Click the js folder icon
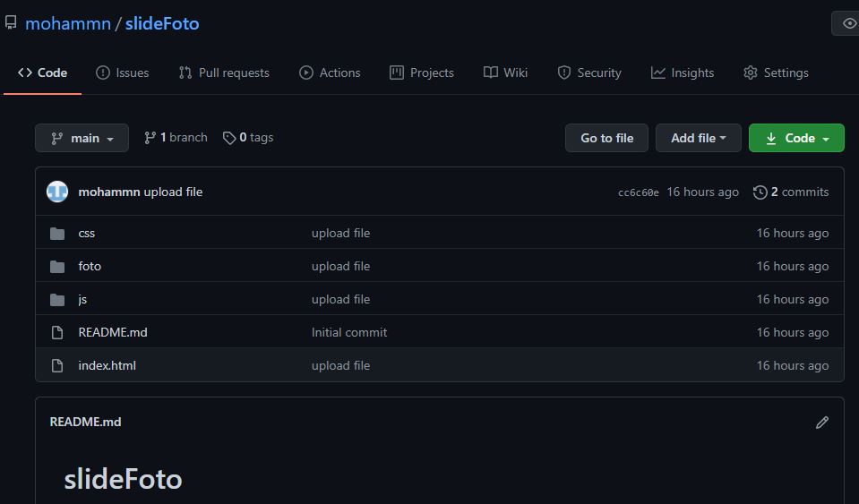859x504 pixels. pos(58,300)
